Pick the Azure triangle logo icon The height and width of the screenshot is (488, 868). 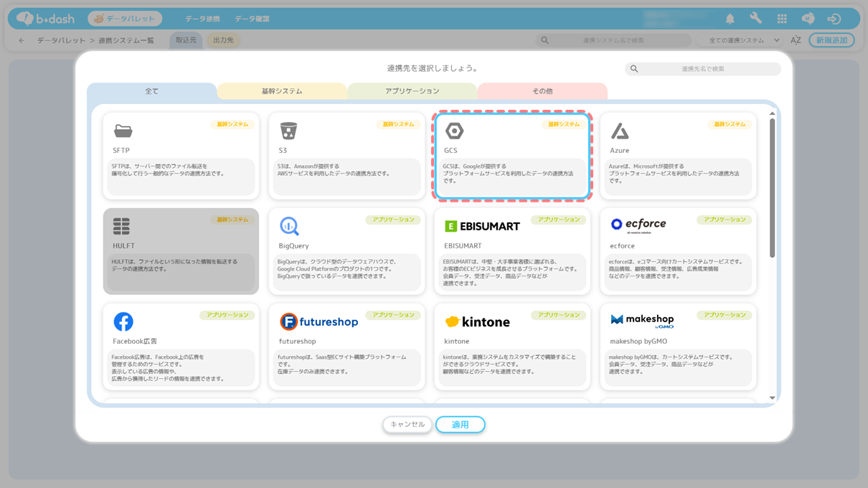click(x=620, y=131)
